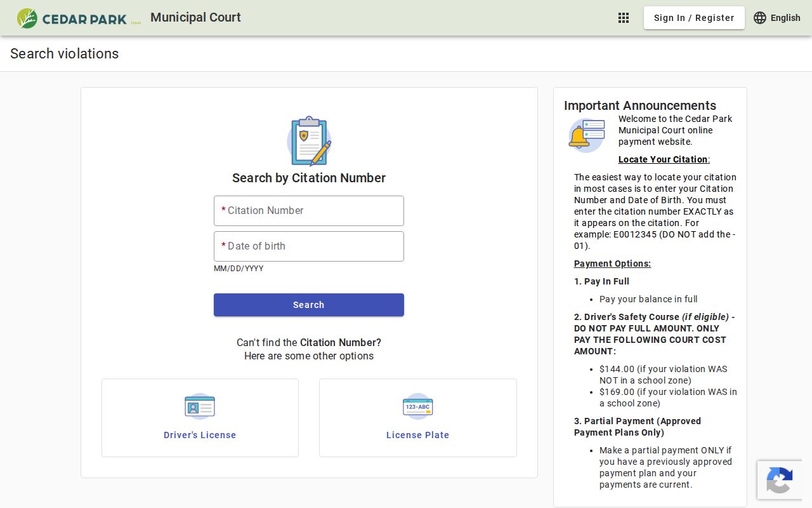Click 'Pay your balance in full' bullet
812x508 pixels.
pyautogui.click(x=648, y=299)
